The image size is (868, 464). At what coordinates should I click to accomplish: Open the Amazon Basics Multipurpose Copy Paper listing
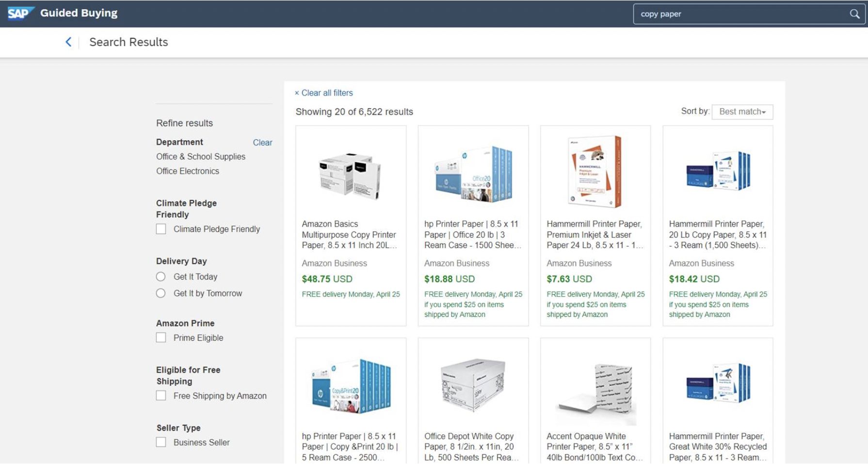tap(349, 234)
